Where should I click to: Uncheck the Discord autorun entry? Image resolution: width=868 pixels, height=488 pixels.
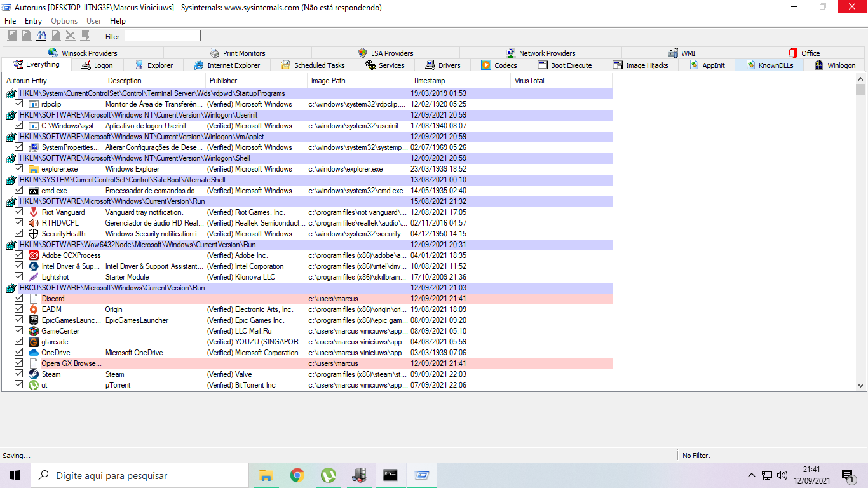18,299
